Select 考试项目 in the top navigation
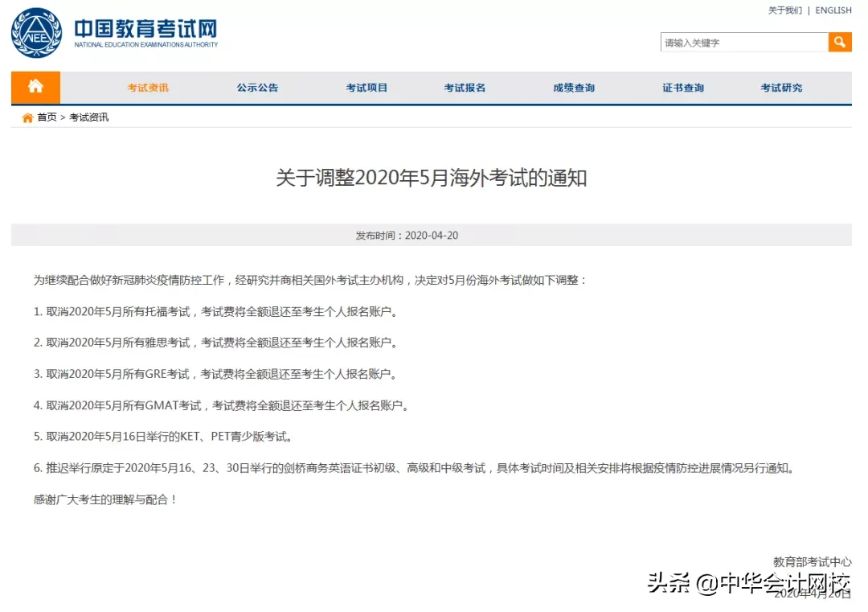The width and height of the screenshot is (868, 612). [x=365, y=88]
